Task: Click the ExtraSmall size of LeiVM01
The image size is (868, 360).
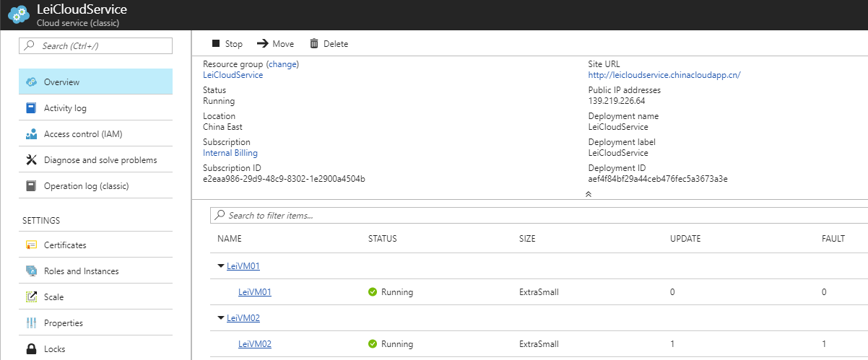Action: (x=539, y=292)
